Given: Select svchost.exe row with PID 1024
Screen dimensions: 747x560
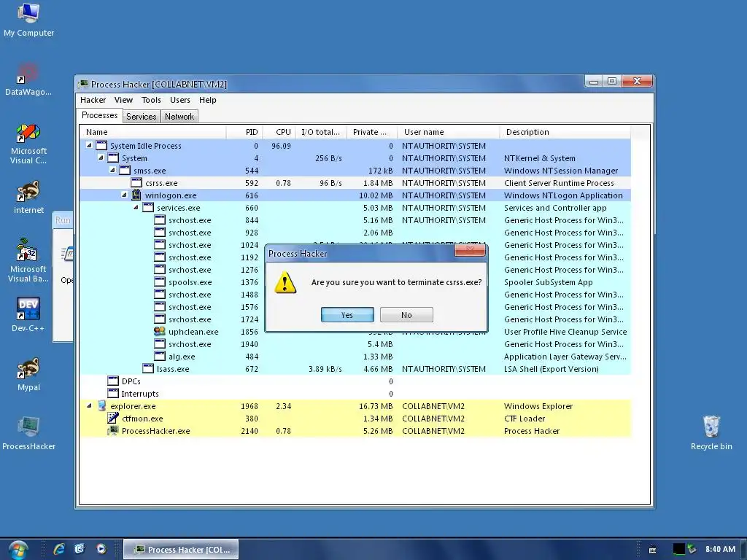Looking at the screenshot, I should tap(355, 245).
